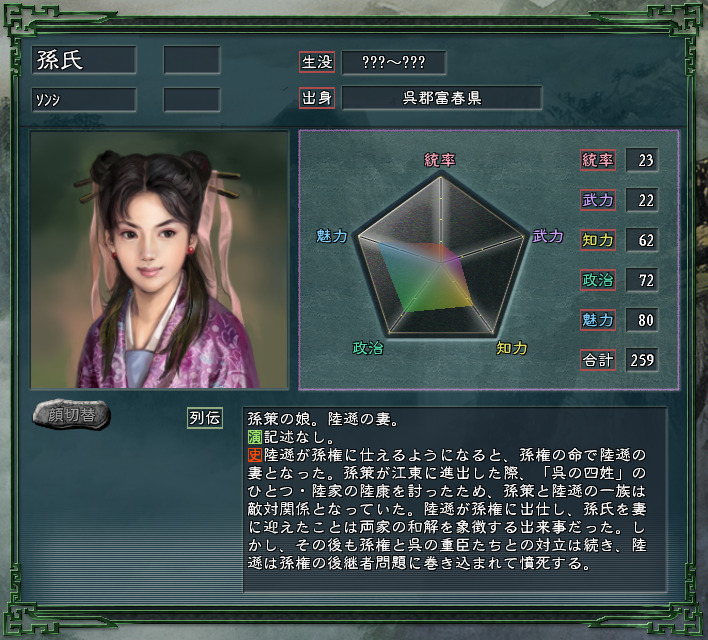This screenshot has width=708, height=640.
Task: Click the 顔切替 face switch button
Action: click(71, 414)
